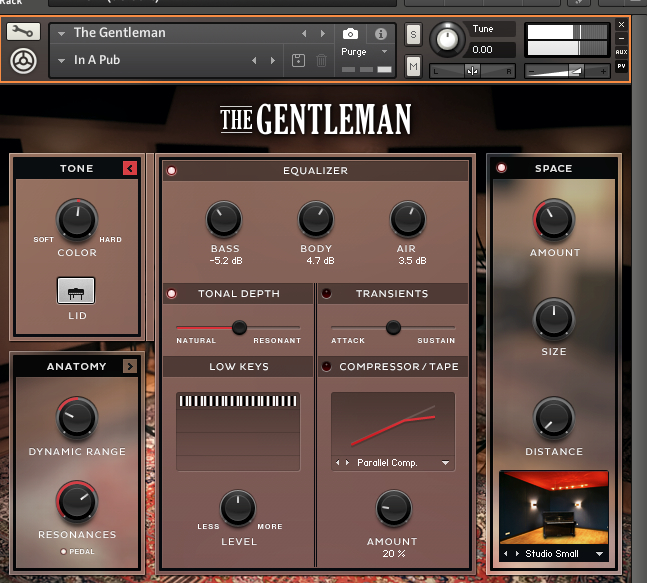
Task: Solo the instrument with S button
Action: [414, 35]
